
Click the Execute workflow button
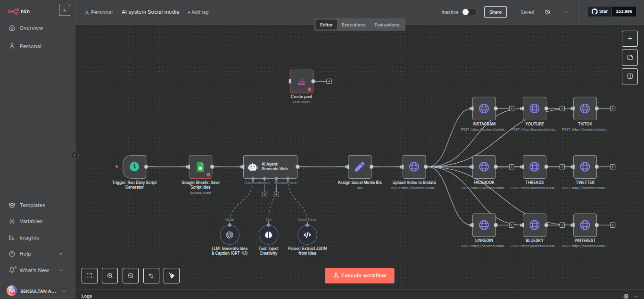(359, 275)
